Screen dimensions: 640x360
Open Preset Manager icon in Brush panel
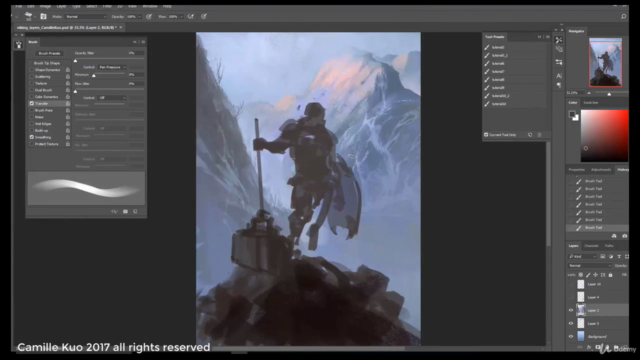(x=125, y=211)
